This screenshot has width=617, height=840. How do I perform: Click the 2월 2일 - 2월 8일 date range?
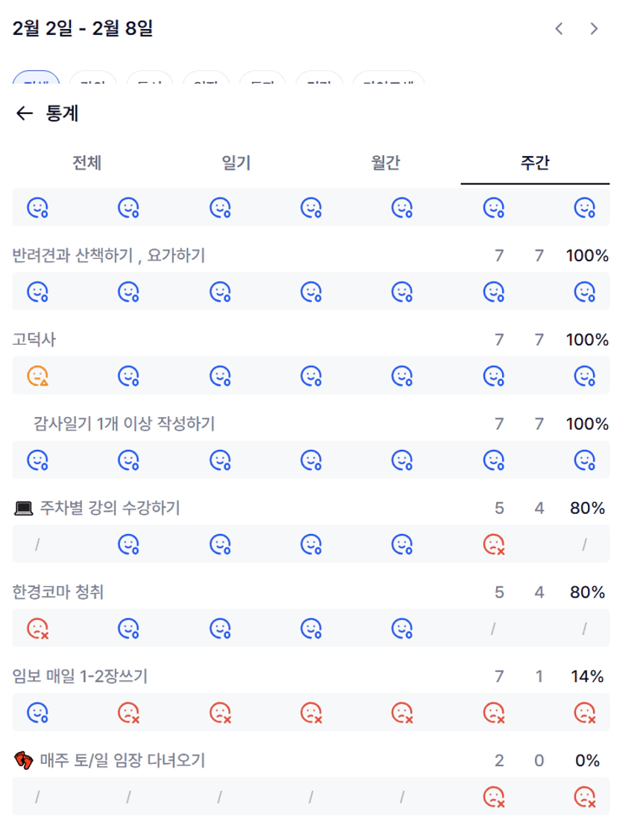[83, 29]
